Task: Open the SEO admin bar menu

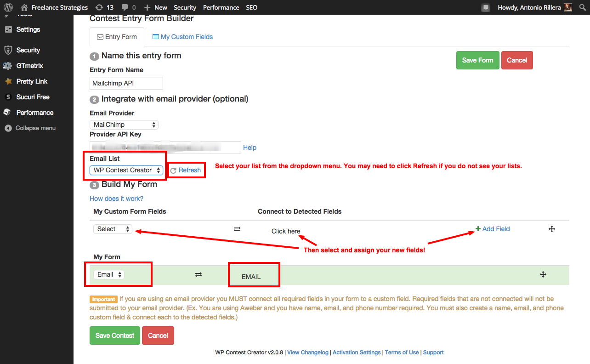Action: pyautogui.click(x=252, y=7)
